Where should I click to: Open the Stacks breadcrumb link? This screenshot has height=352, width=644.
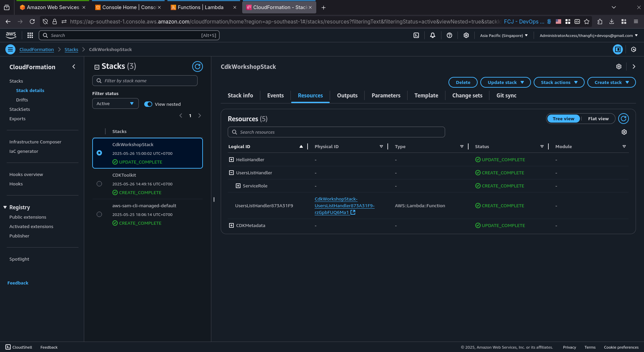[x=71, y=49]
